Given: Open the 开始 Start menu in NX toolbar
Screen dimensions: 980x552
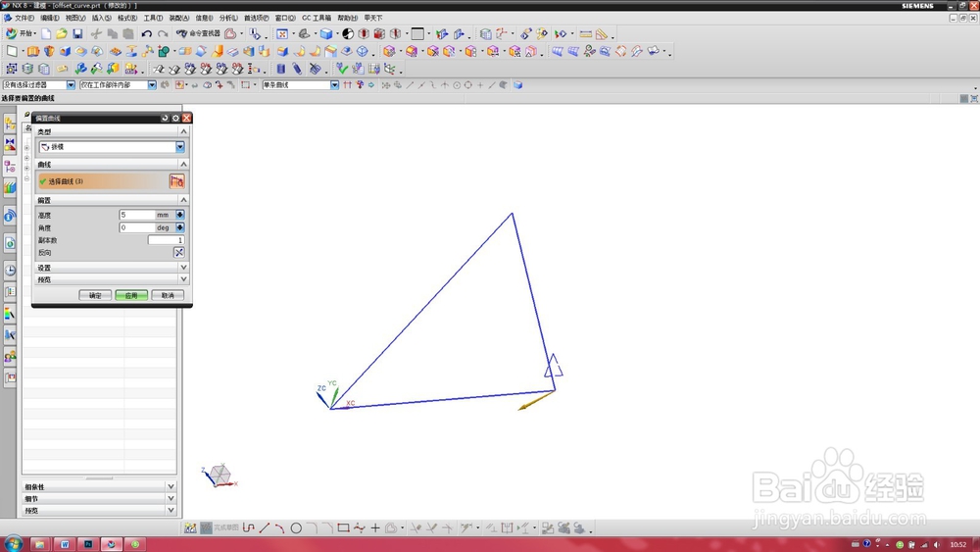Looking at the screenshot, I should pyautogui.click(x=21, y=33).
